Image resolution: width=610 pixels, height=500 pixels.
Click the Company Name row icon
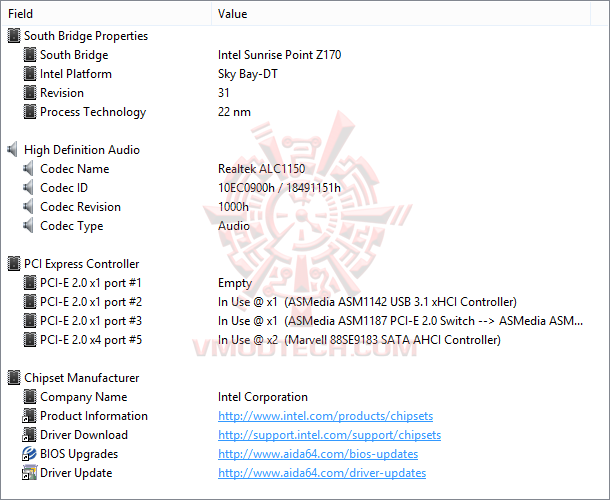pyautogui.click(x=30, y=397)
